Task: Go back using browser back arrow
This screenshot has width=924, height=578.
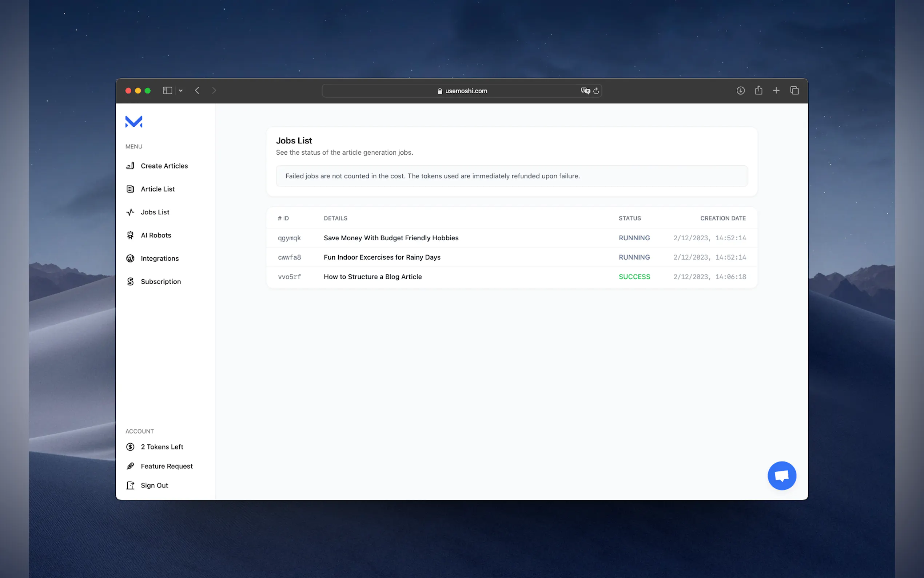Action: [x=197, y=91]
